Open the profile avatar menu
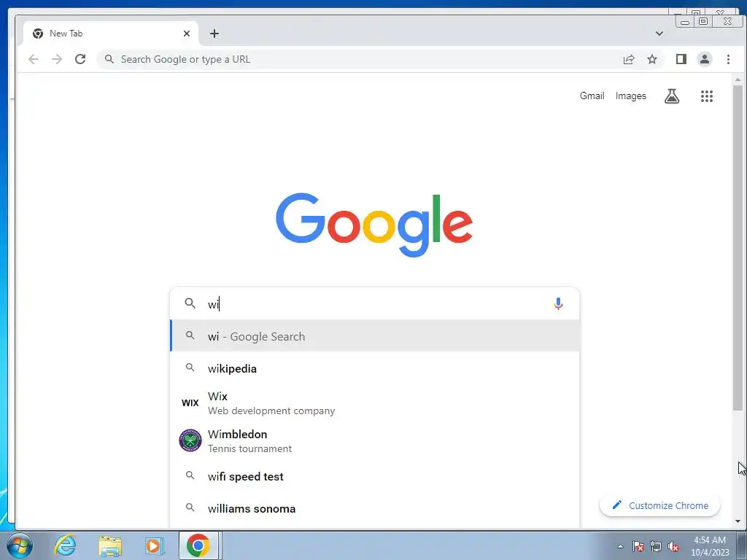Screen dimensions: 747x560 704,59
